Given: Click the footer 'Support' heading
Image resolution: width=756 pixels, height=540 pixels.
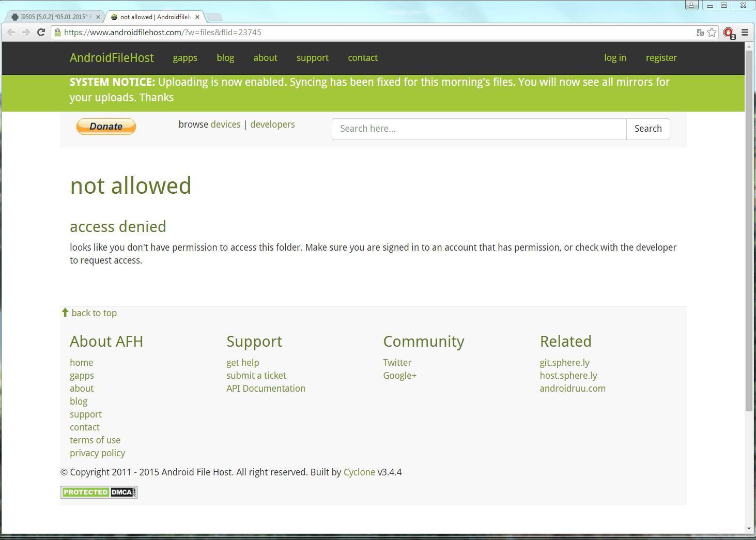Looking at the screenshot, I should click(254, 342).
